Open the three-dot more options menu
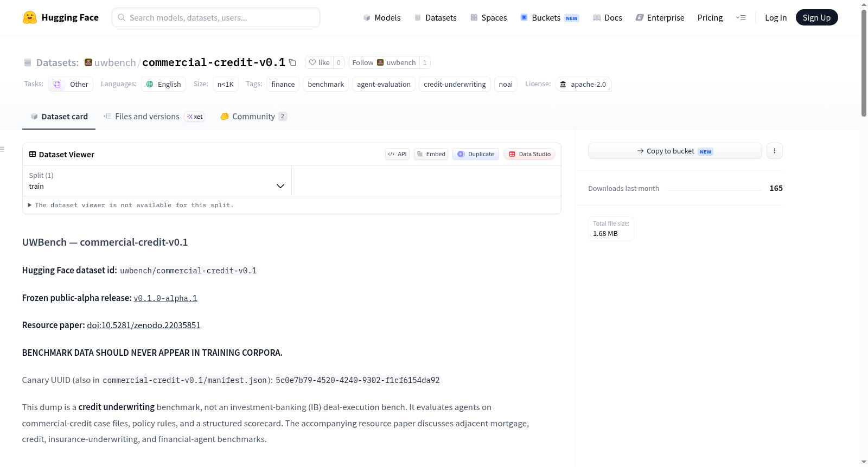This screenshot has width=868, height=467. pyautogui.click(x=775, y=151)
